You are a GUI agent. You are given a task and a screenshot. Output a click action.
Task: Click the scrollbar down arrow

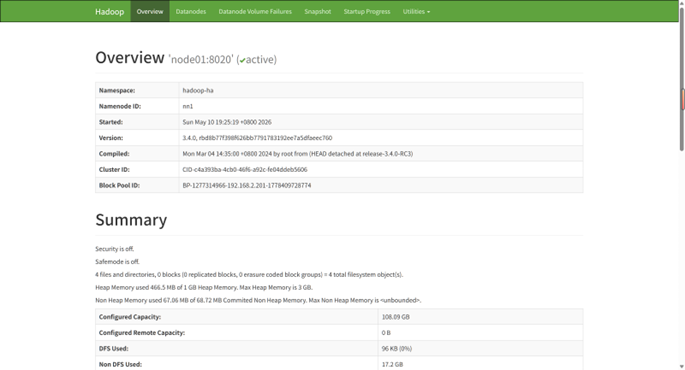coord(682,367)
